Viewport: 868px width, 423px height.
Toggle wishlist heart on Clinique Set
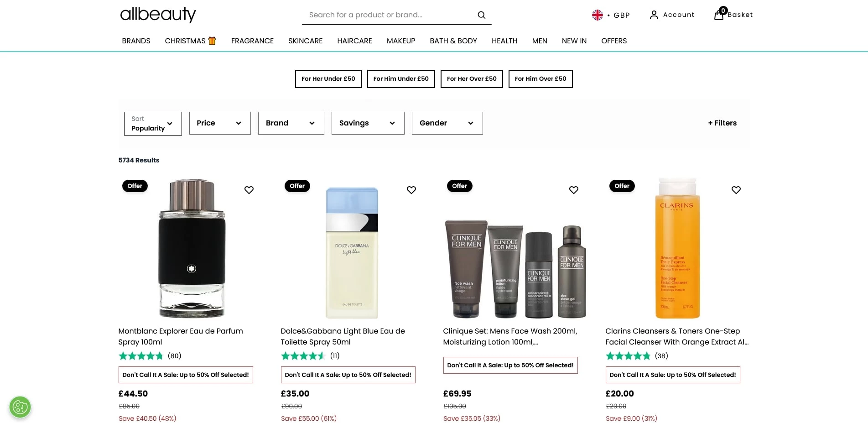[x=573, y=190]
